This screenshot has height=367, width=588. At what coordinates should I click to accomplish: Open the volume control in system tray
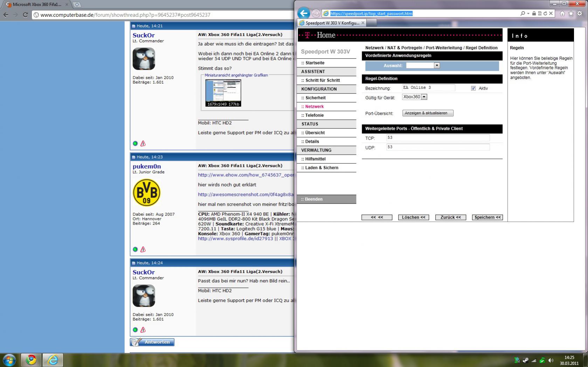coord(551,360)
